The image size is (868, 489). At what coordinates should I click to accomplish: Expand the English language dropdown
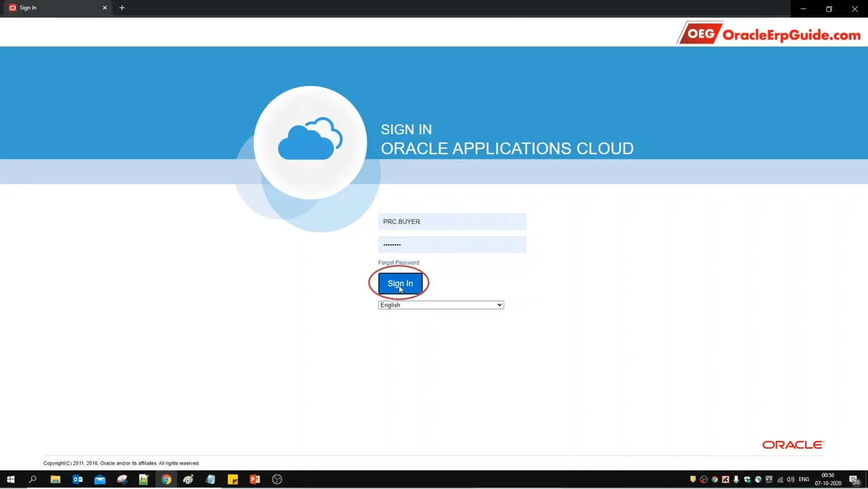(441, 305)
